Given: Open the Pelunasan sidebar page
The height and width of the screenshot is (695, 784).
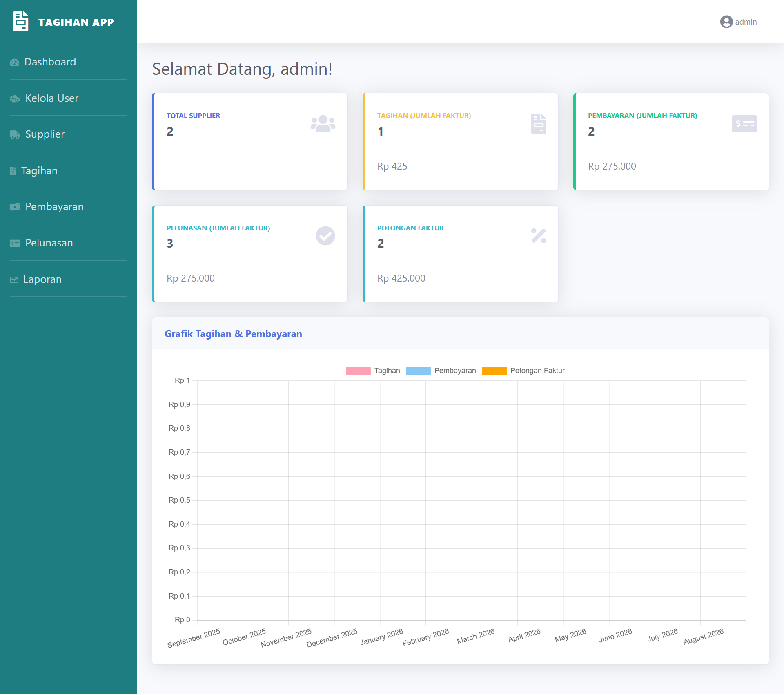Looking at the screenshot, I should click(x=49, y=243).
